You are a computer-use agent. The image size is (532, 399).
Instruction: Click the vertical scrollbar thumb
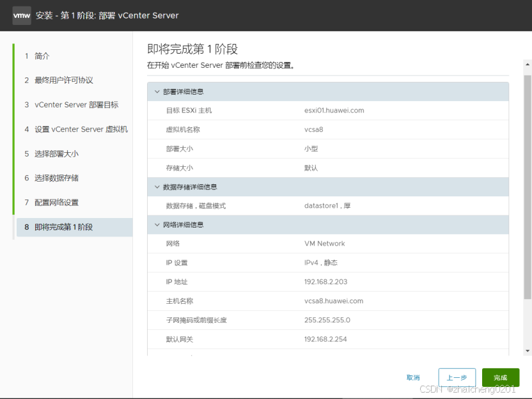coord(528,187)
